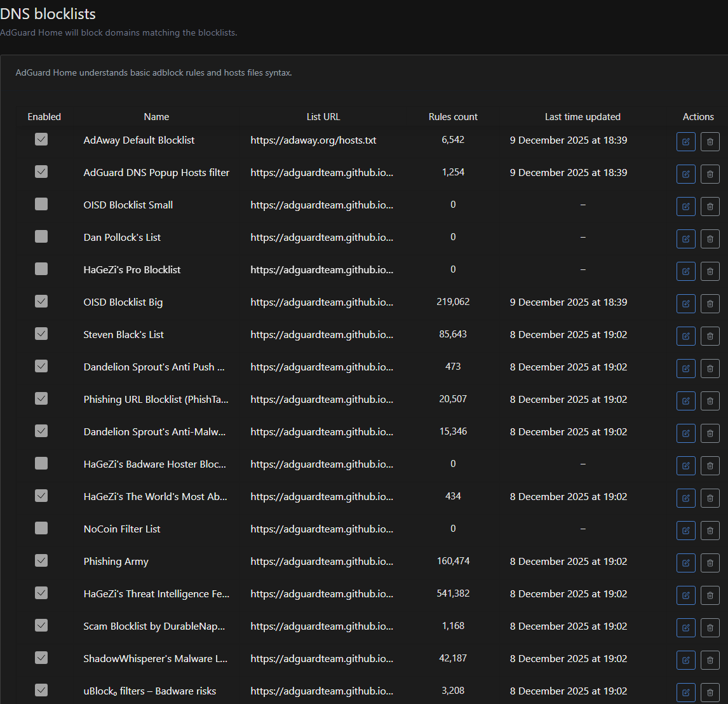
Task: Edit the AdAway Default Blocklist entry
Action: coord(685,142)
